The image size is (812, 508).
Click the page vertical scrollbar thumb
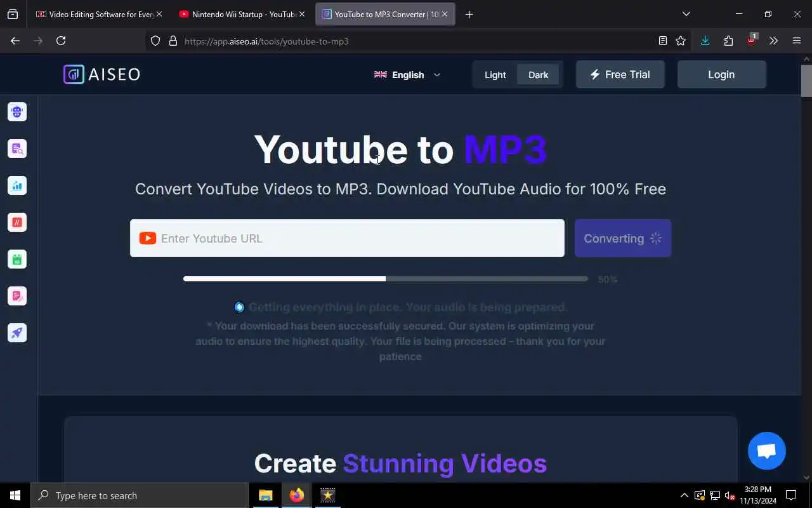coord(806,81)
